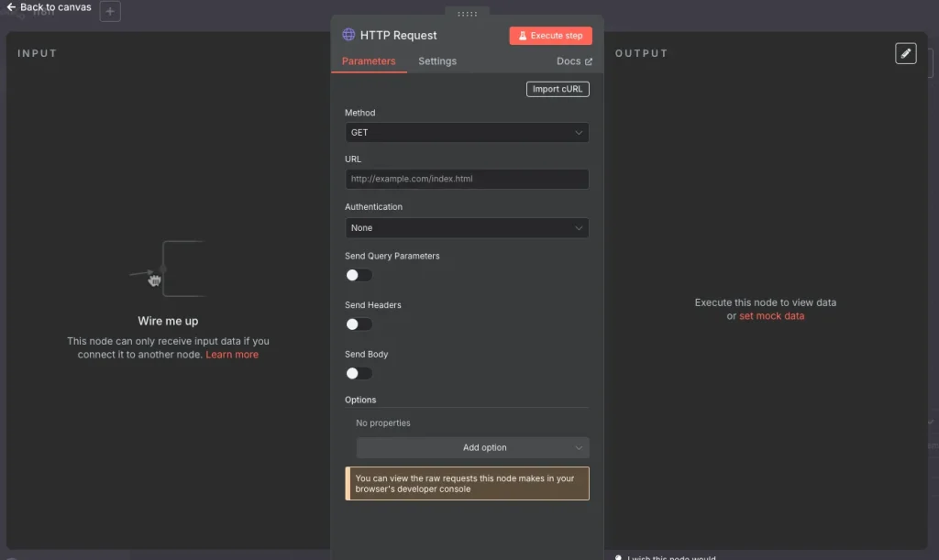Click the Learn more link
Viewport: 939px width, 560px height.
232,354
